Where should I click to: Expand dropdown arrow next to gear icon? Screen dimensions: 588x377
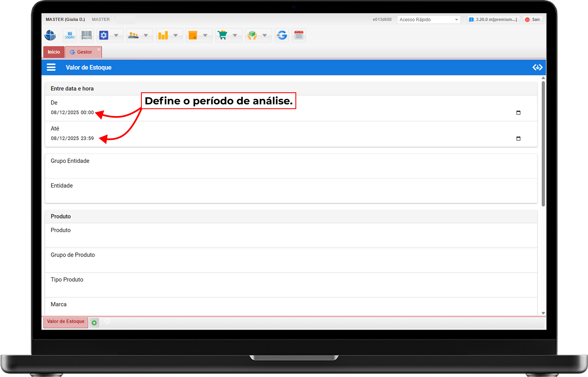(116, 35)
